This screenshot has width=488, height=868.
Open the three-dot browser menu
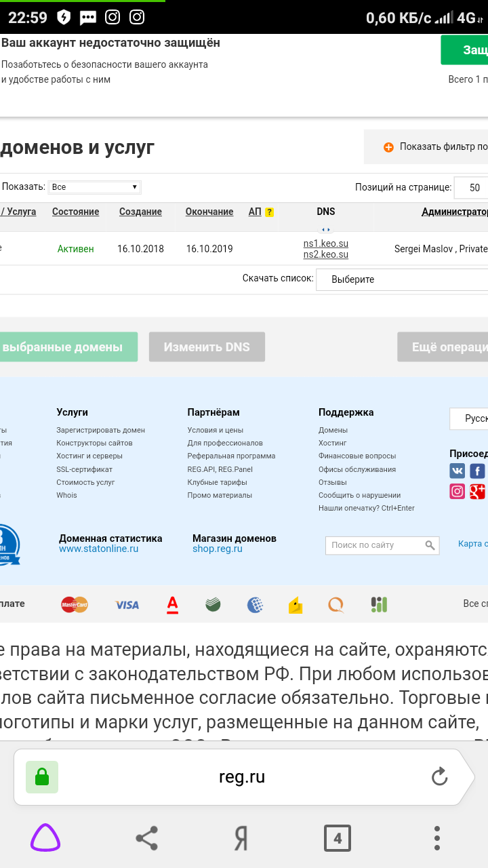coord(437,838)
